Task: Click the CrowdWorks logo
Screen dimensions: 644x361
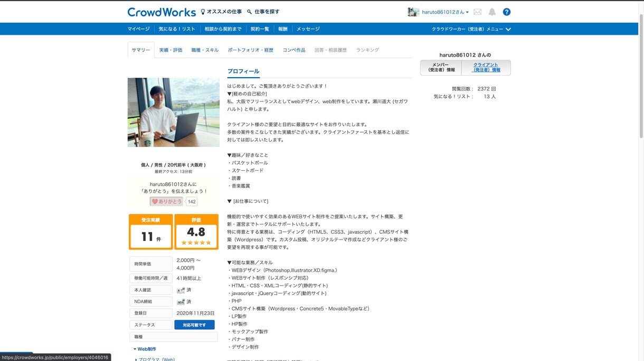Action: pyautogui.click(x=162, y=12)
